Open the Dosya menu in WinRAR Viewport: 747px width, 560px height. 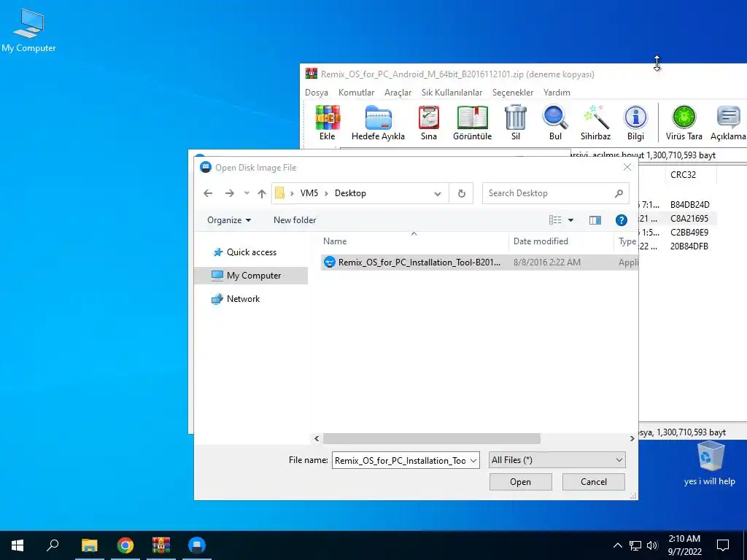point(317,93)
